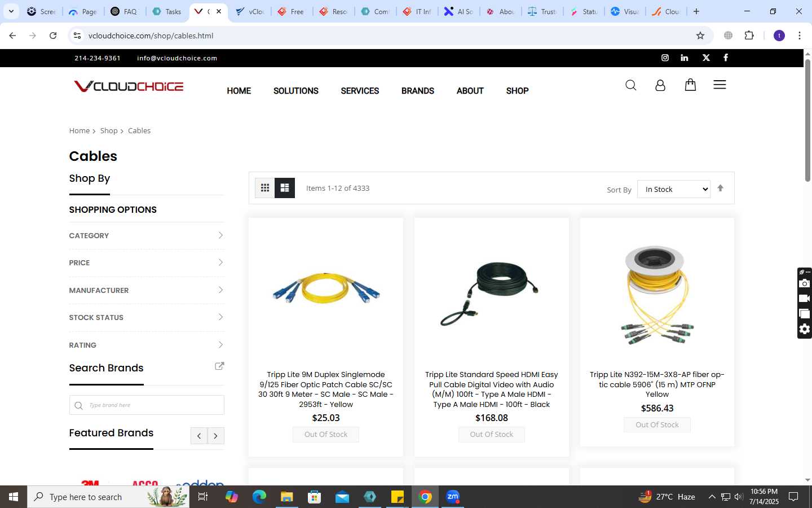Open the shopping bag cart icon
This screenshot has height=508, width=812.
coord(690,85)
